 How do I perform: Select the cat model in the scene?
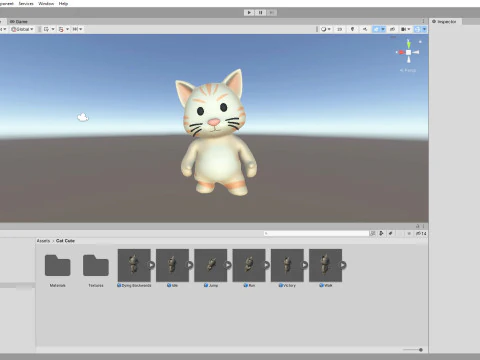click(x=217, y=133)
